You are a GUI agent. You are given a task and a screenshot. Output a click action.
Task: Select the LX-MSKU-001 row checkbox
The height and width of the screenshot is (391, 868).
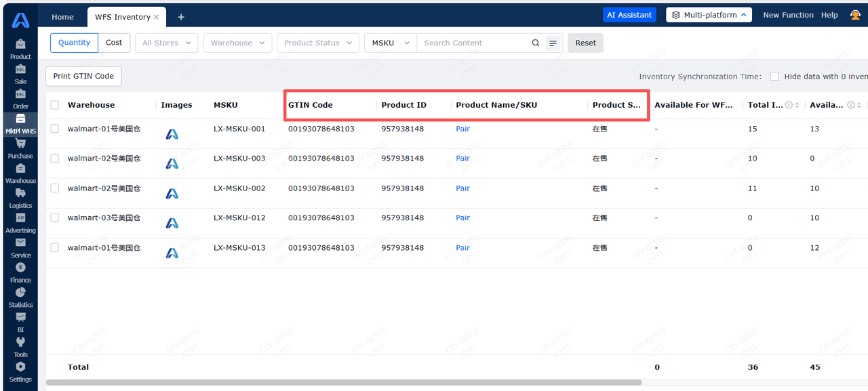[x=55, y=129]
